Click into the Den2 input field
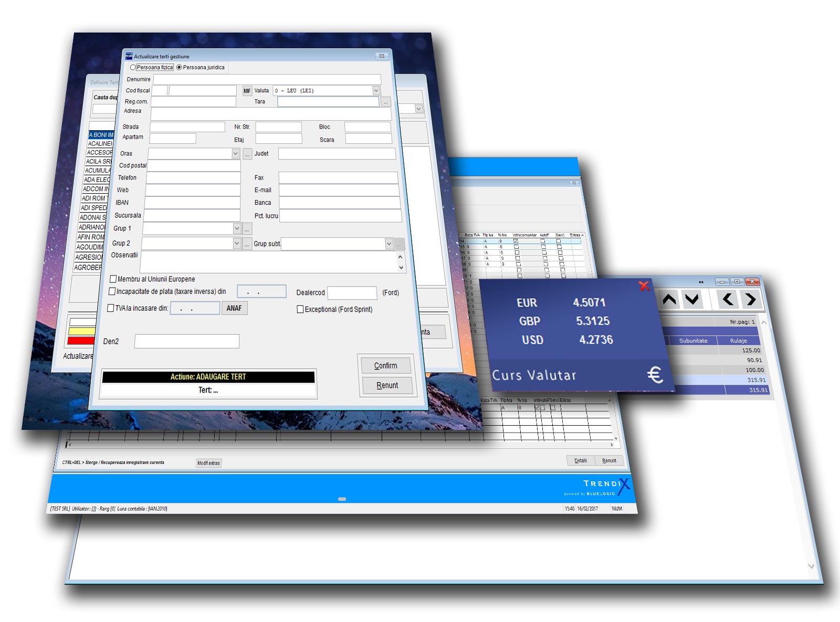This screenshot has height=622, width=840. [187, 341]
